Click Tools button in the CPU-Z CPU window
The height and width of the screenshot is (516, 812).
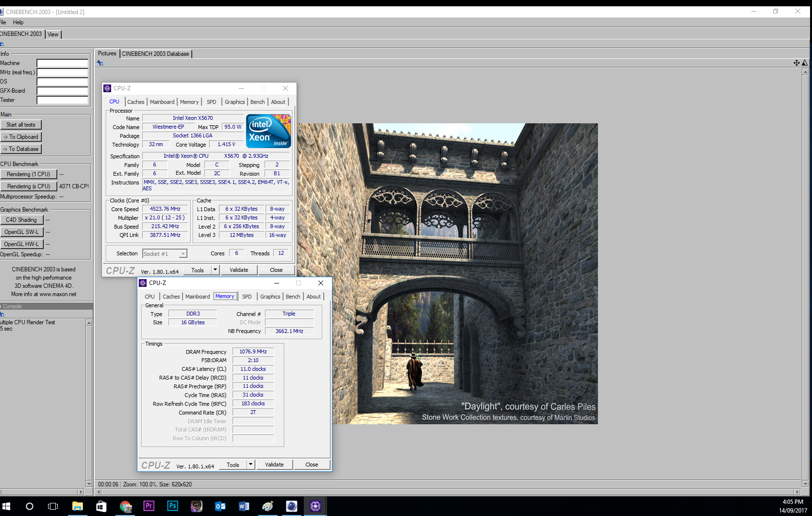(198, 270)
